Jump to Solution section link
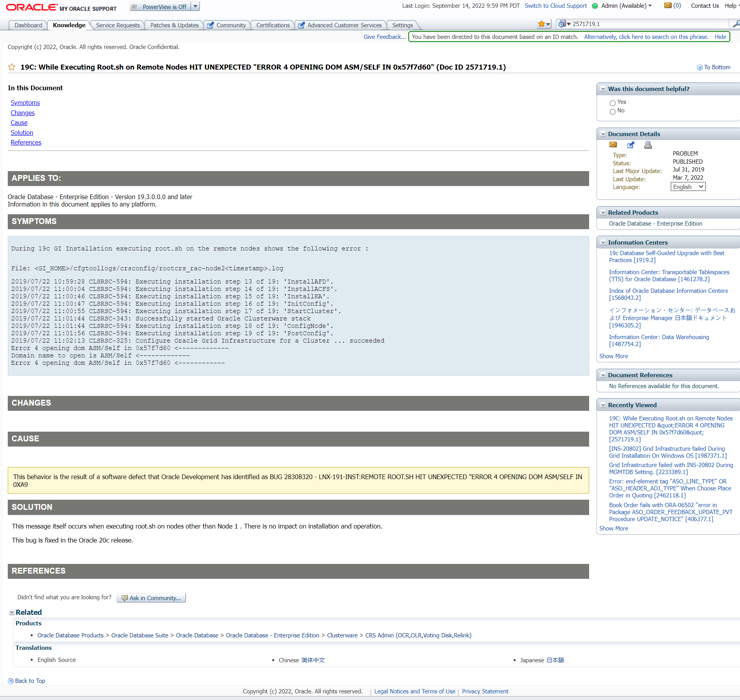The height and width of the screenshot is (700, 740). point(22,133)
